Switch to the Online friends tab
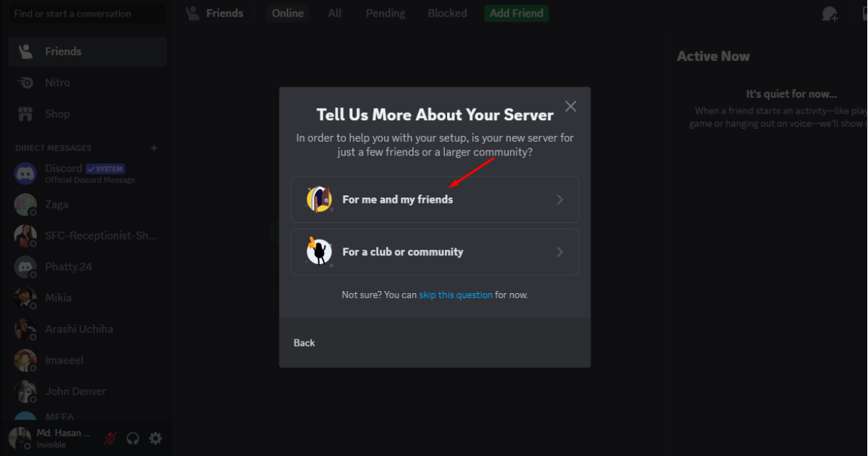The height and width of the screenshot is (456, 868). [288, 13]
